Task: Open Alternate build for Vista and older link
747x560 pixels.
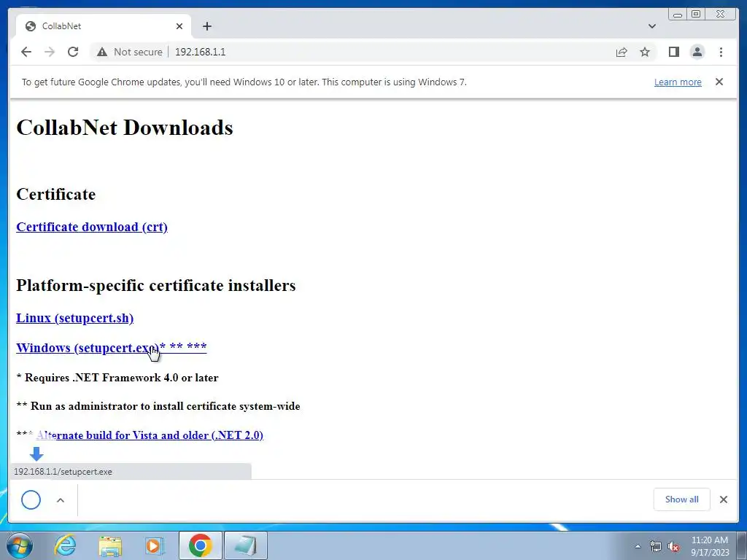Action: coord(150,435)
